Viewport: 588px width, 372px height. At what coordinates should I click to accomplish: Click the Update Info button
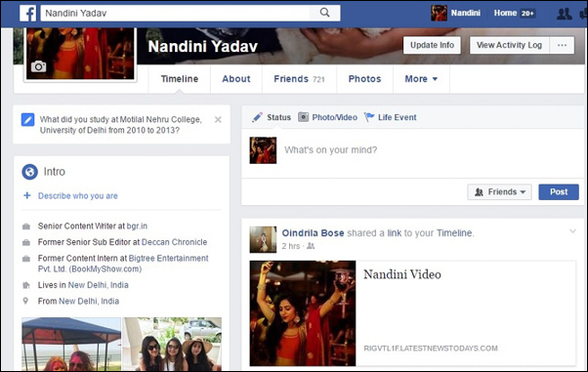click(x=432, y=45)
